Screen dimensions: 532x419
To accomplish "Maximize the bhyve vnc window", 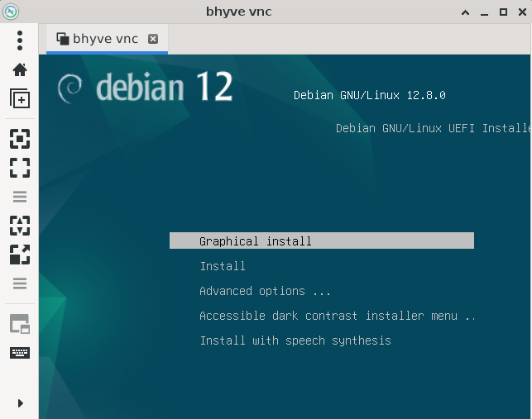I will 504,12.
